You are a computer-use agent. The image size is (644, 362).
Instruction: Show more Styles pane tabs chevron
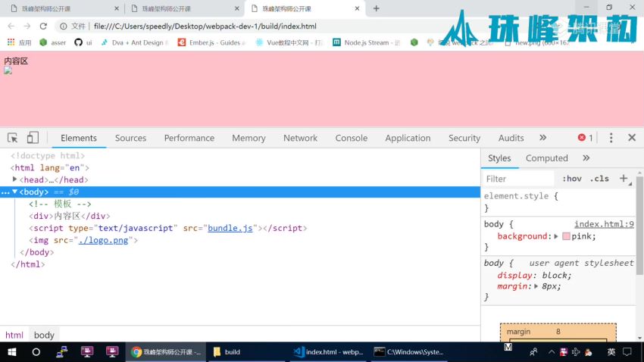pyautogui.click(x=586, y=158)
